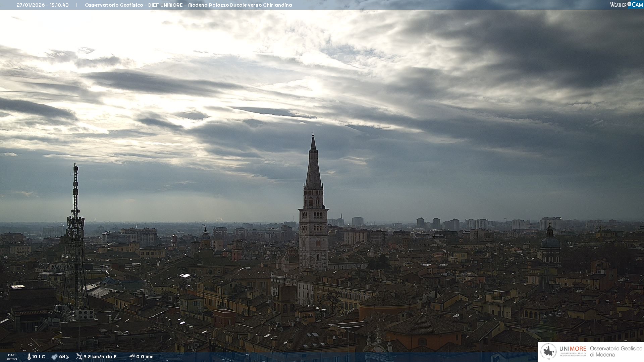Click the Osservatorio Geofisico webcam title

[188, 5]
